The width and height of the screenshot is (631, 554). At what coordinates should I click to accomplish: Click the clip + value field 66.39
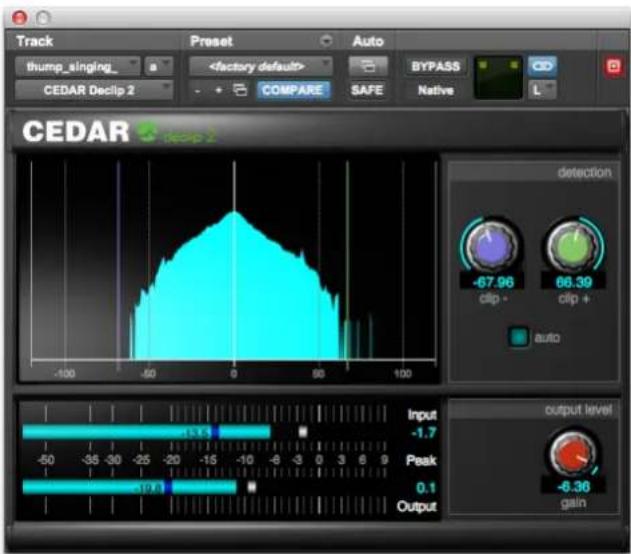click(573, 282)
